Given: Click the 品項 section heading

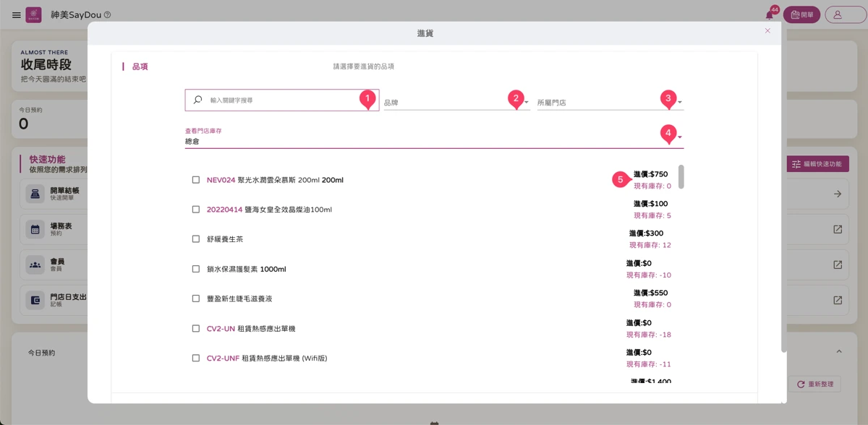Looking at the screenshot, I should coord(140,66).
